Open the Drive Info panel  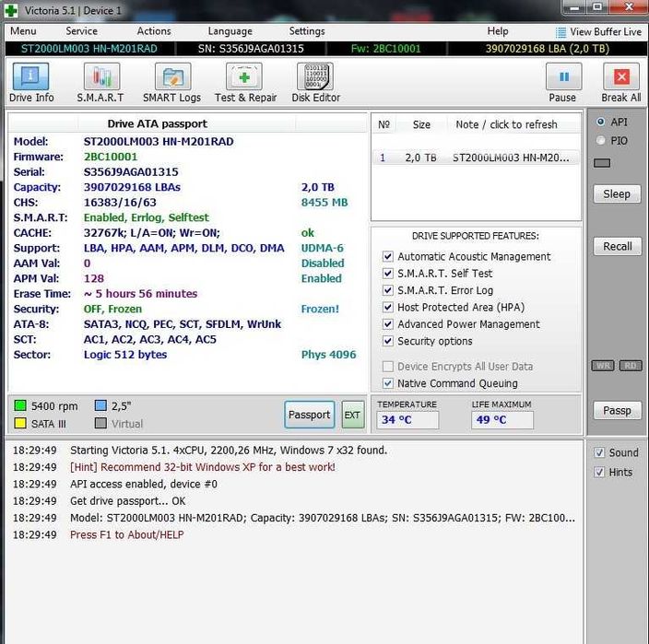tap(31, 76)
